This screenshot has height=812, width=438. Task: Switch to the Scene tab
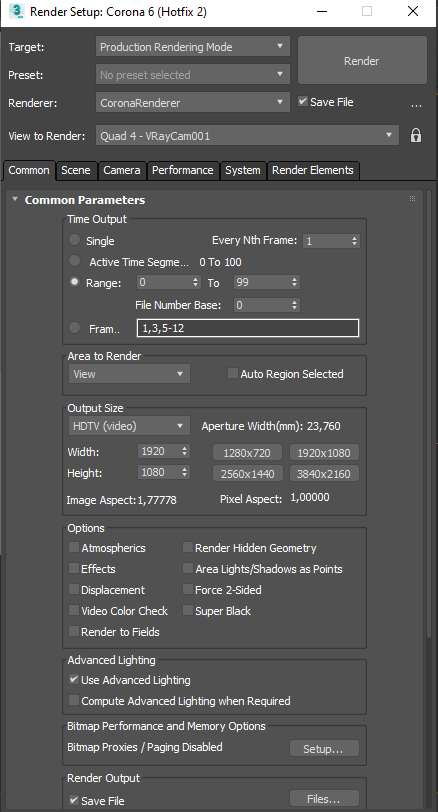pos(76,170)
